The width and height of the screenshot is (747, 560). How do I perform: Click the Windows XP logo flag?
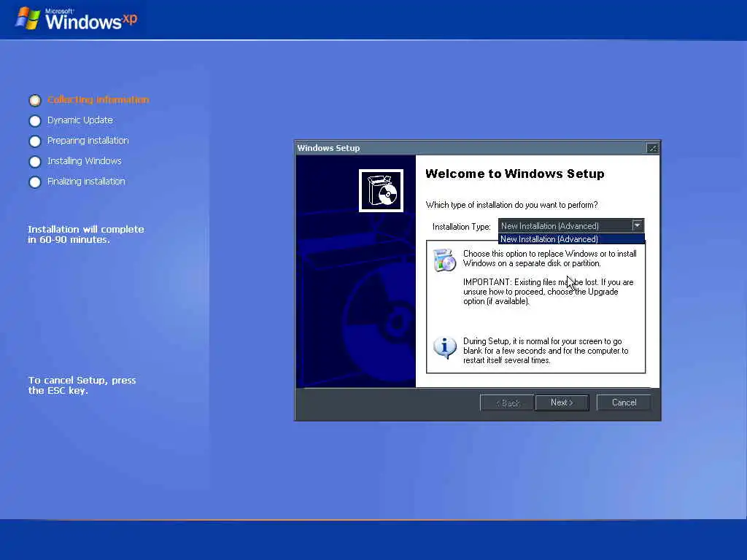(28, 19)
